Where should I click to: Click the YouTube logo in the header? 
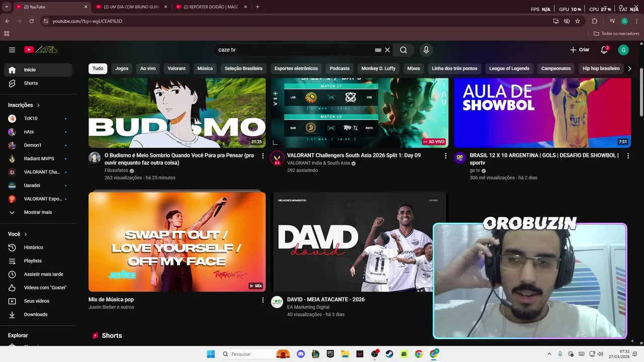click(x=41, y=50)
